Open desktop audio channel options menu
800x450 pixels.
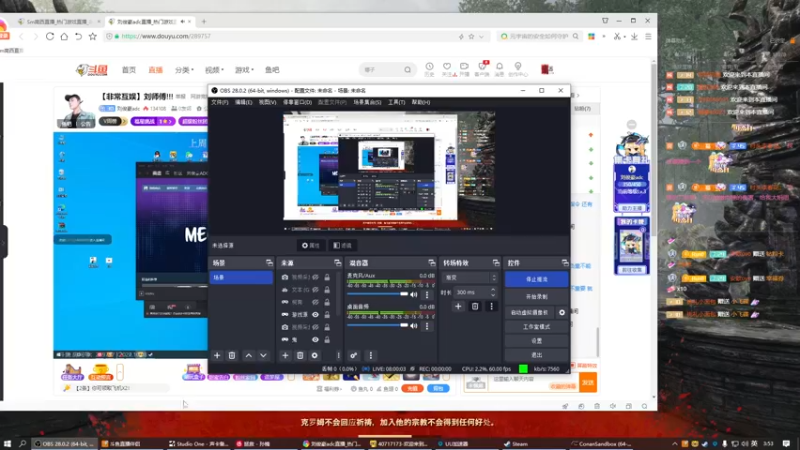pos(427,326)
